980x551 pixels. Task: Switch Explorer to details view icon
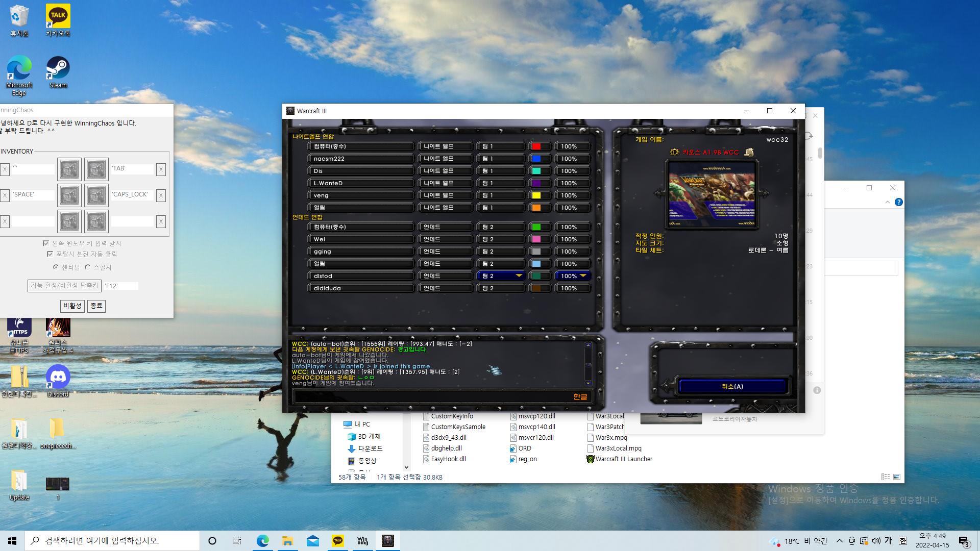pos(886,477)
